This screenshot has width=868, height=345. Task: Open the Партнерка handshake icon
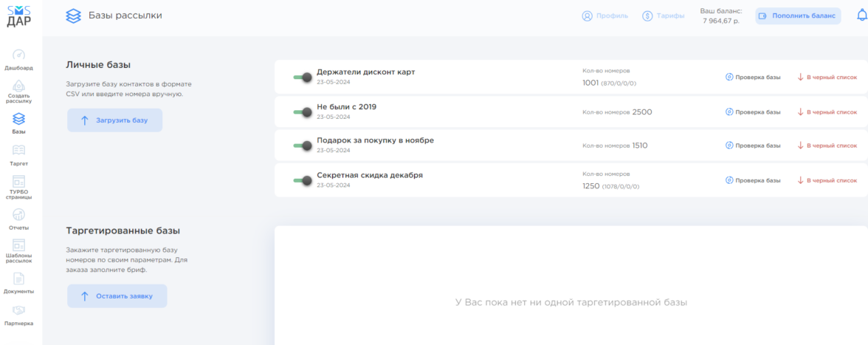tap(18, 310)
